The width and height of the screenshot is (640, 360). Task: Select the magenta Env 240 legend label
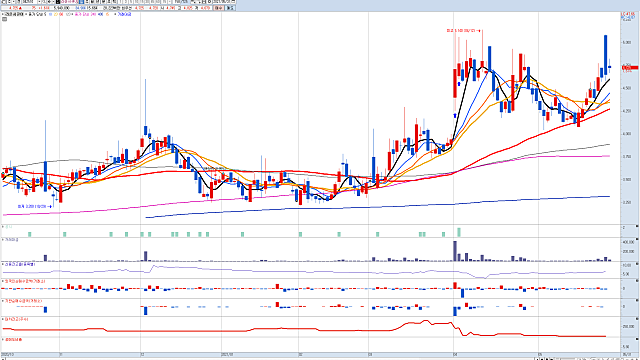pos(85,14)
